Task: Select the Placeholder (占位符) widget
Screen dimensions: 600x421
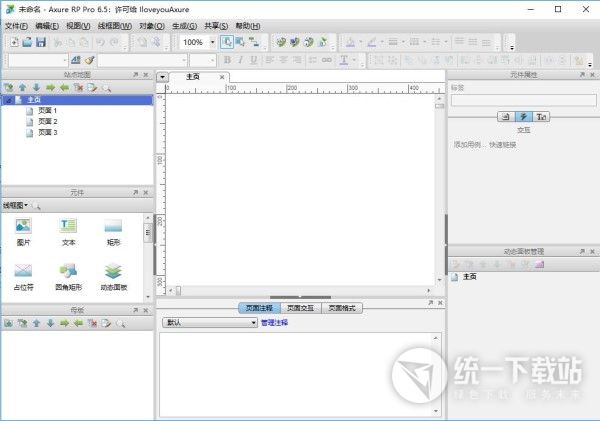Action: coord(23,275)
